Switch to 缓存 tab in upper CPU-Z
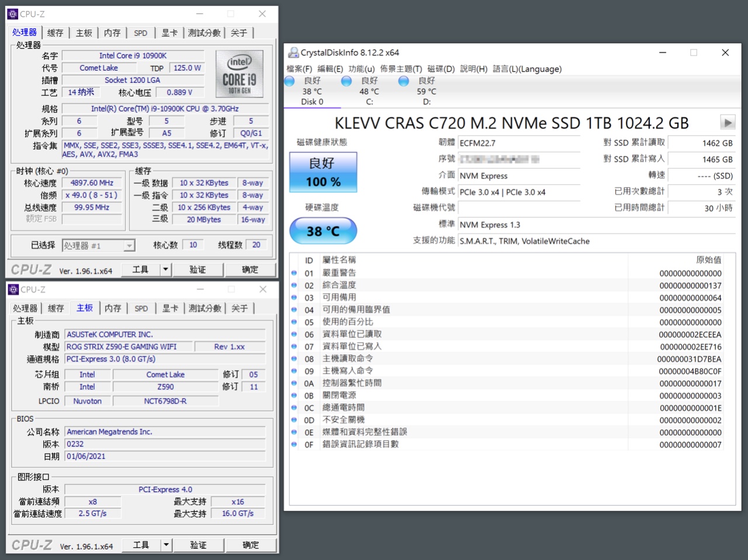 (x=56, y=33)
